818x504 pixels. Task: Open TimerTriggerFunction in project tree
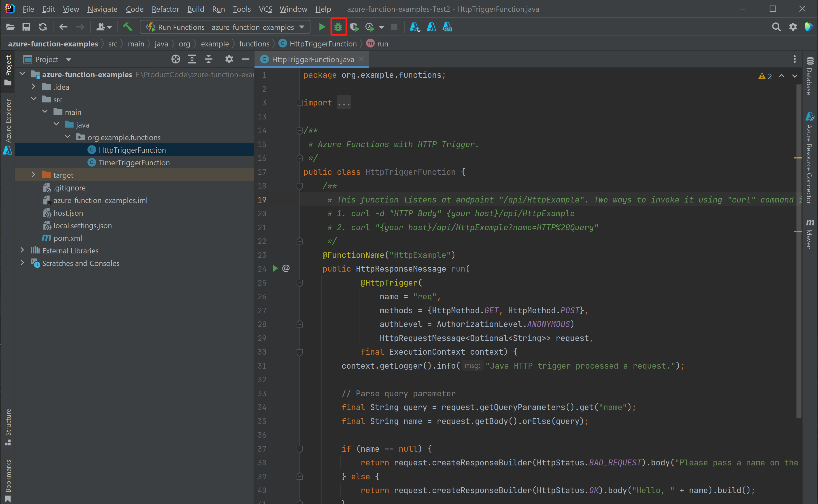[134, 163]
